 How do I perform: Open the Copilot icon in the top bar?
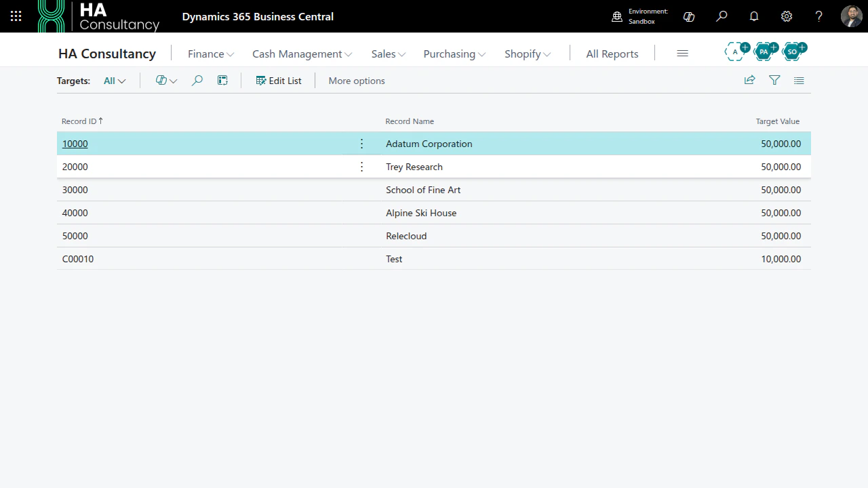click(689, 16)
